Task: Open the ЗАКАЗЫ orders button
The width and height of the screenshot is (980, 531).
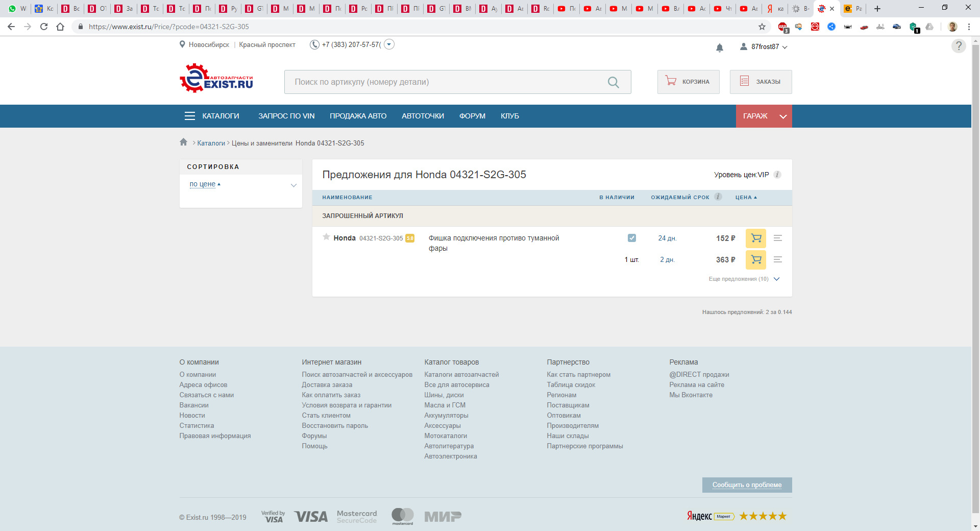Action: 761,82
